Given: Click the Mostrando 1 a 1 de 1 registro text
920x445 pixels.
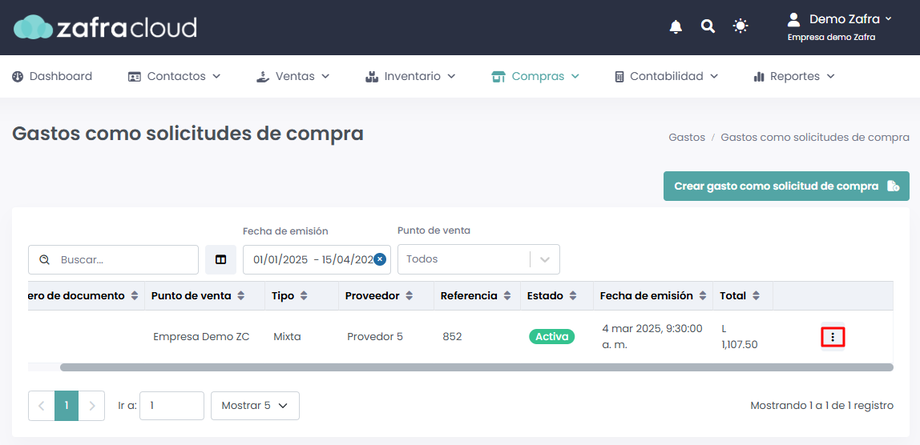Looking at the screenshot, I should pos(822,406).
